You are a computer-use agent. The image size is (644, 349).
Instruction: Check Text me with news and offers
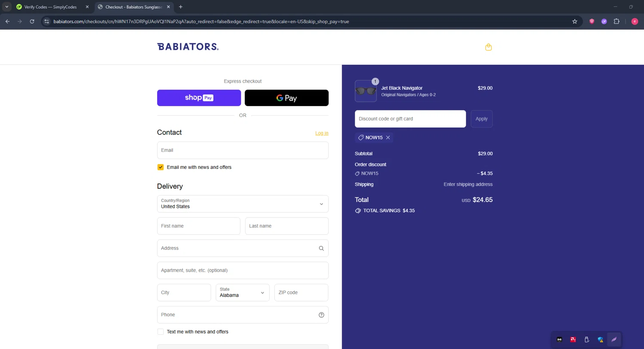click(x=161, y=332)
